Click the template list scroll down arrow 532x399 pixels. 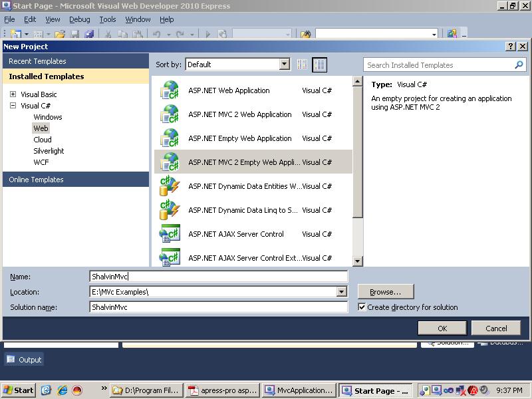point(357,261)
